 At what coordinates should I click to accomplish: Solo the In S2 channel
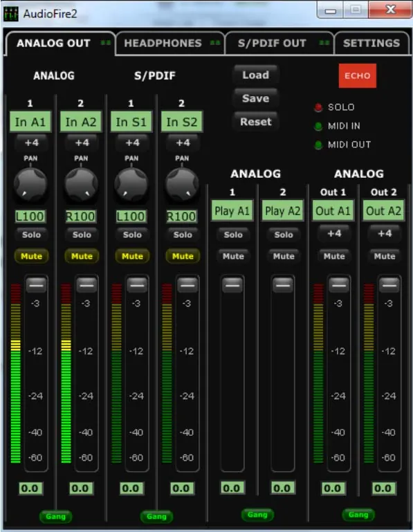point(183,235)
